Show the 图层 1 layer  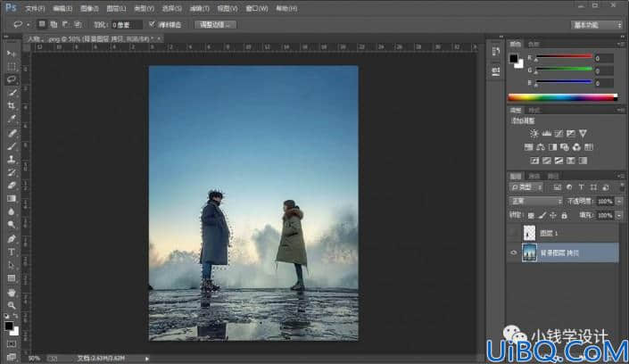(x=514, y=233)
